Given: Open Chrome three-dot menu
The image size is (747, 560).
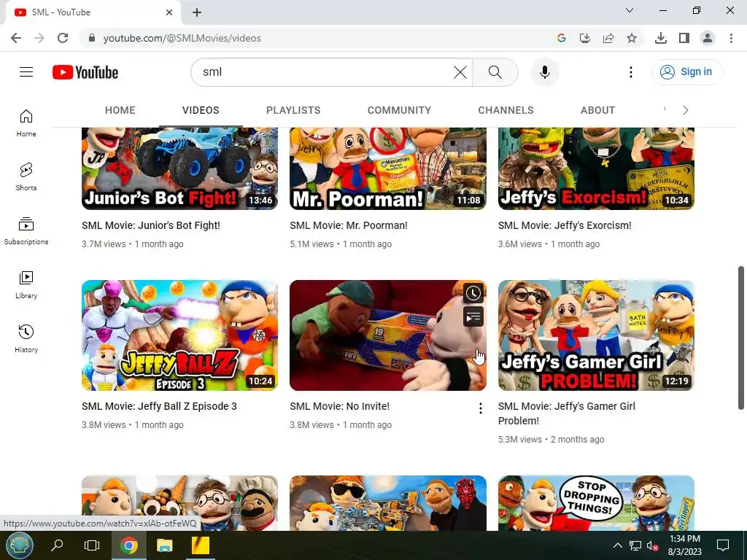Looking at the screenshot, I should click(731, 38).
